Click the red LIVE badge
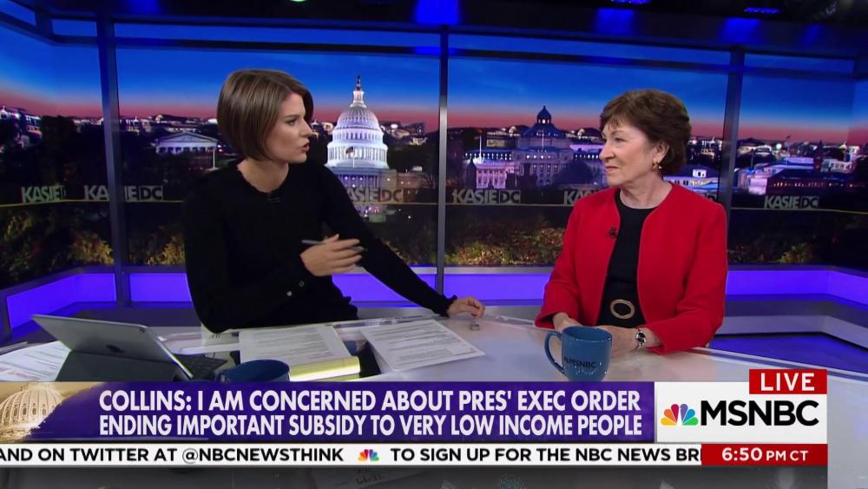This screenshot has height=489, width=868. pyautogui.click(x=788, y=381)
